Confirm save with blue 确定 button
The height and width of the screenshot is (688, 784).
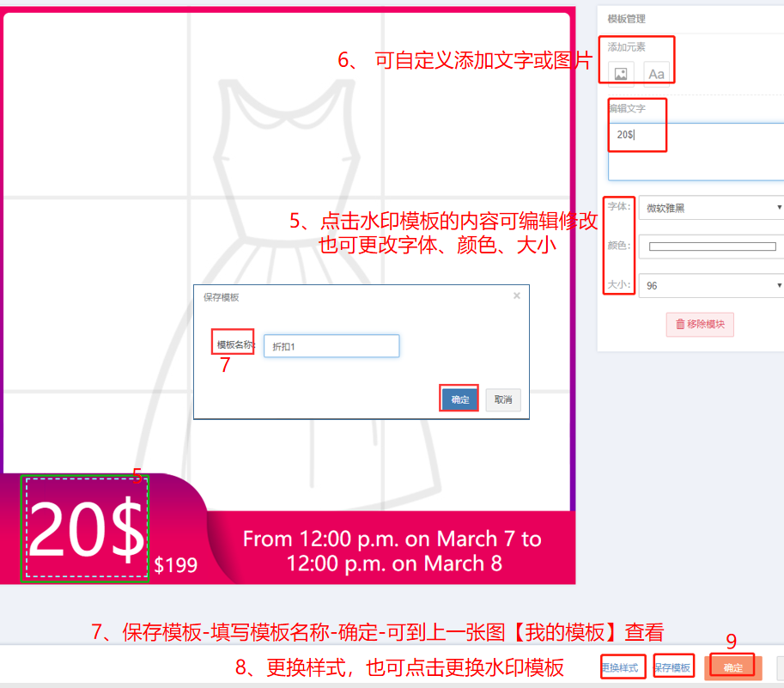pos(459,399)
